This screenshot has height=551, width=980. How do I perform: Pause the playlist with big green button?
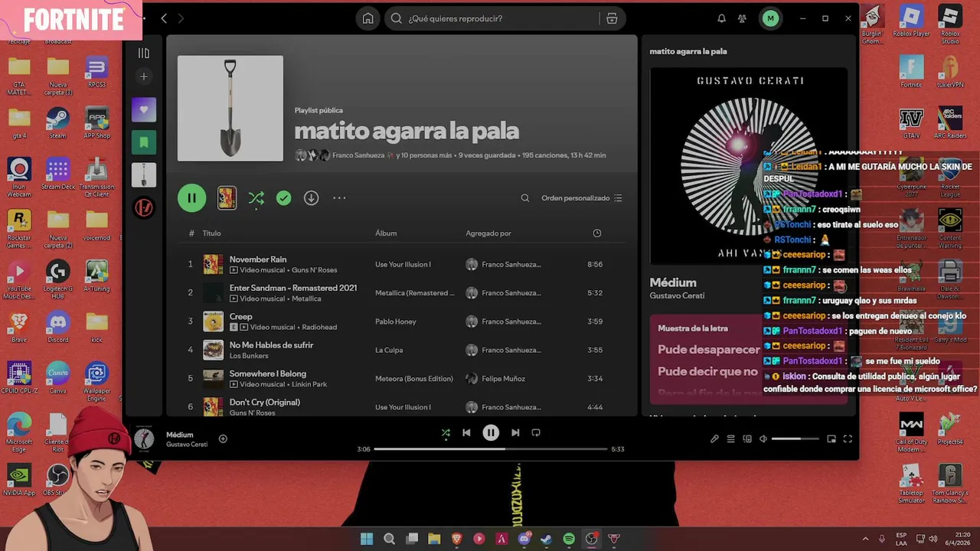[192, 198]
